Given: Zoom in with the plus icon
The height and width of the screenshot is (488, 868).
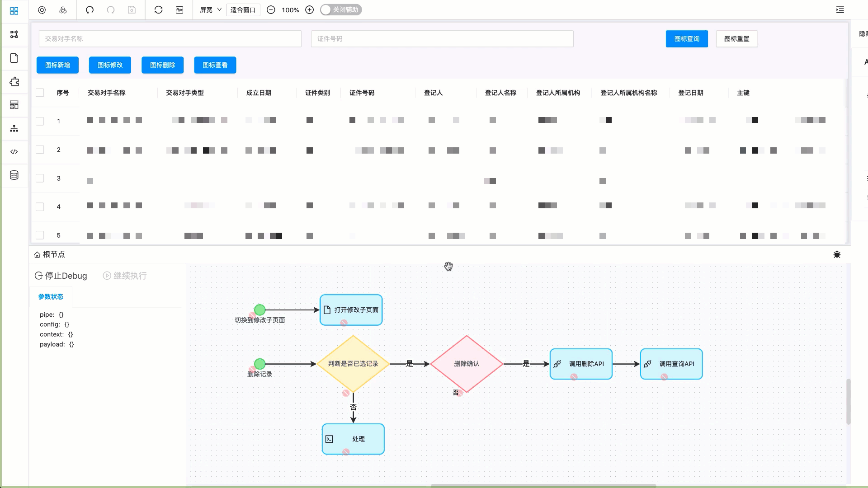Looking at the screenshot, I should tap(310, 10).
